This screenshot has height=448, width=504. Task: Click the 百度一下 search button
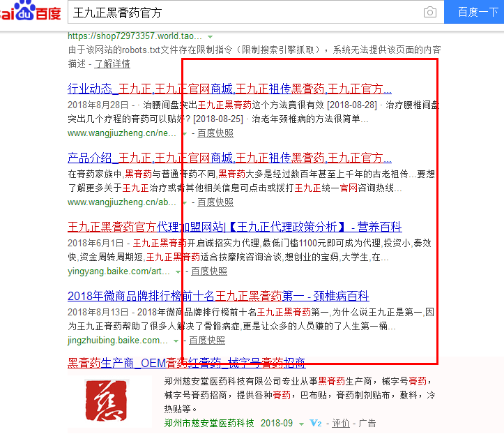point(474,12)
